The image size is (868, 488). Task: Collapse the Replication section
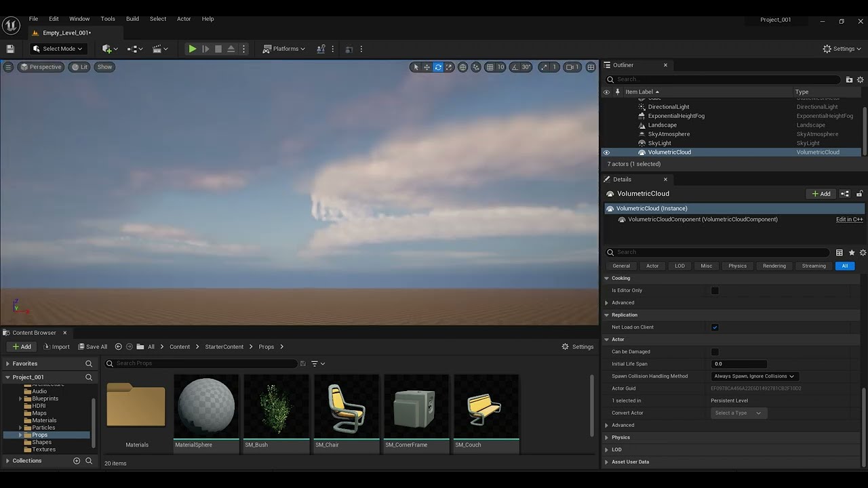607,315
